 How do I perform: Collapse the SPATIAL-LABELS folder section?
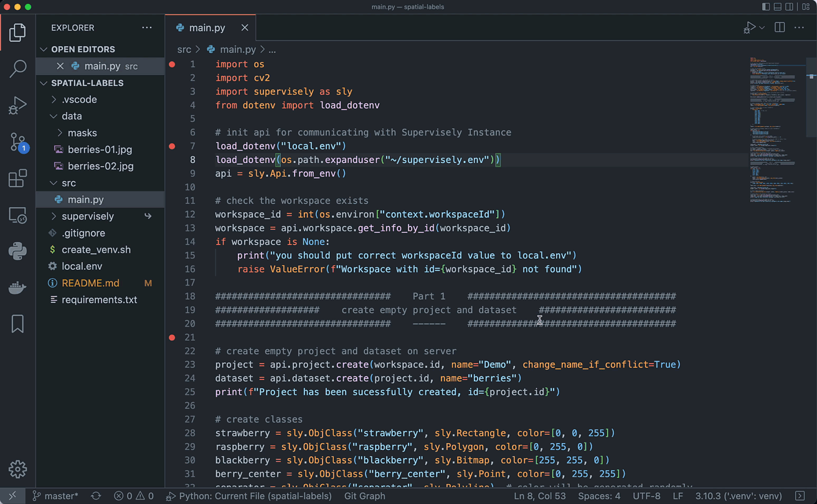tap(100, 83)
